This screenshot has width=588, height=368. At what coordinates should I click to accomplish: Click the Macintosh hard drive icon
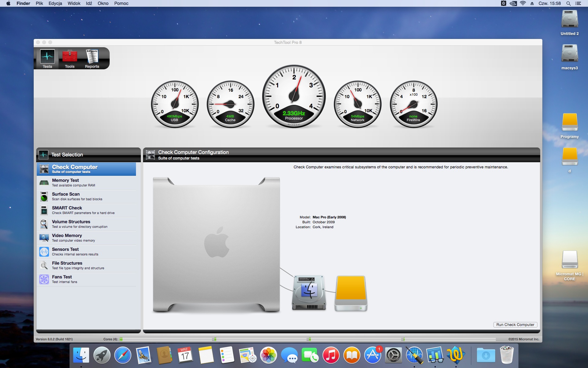pyautogui.click(x=309, y=293)
